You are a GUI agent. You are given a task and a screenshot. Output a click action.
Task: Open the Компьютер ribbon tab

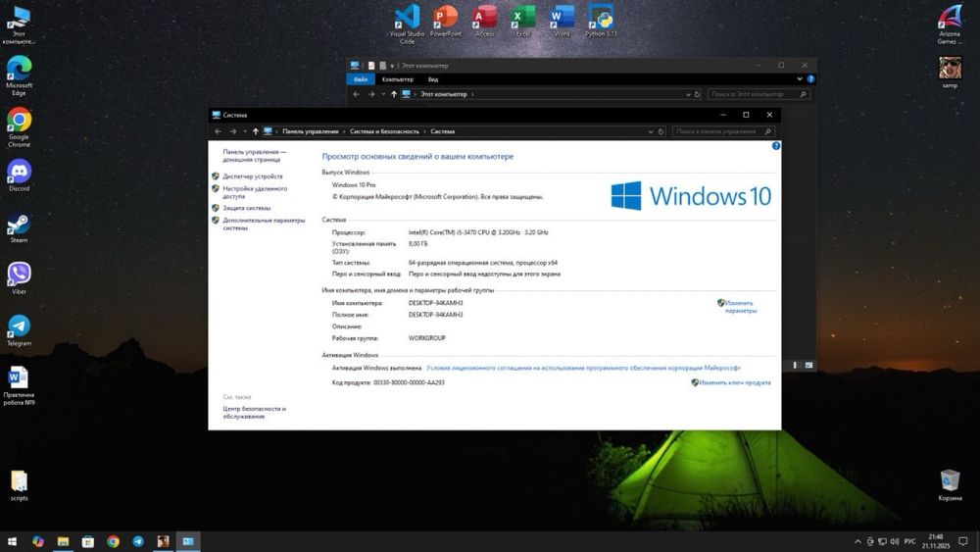(398, 79)
